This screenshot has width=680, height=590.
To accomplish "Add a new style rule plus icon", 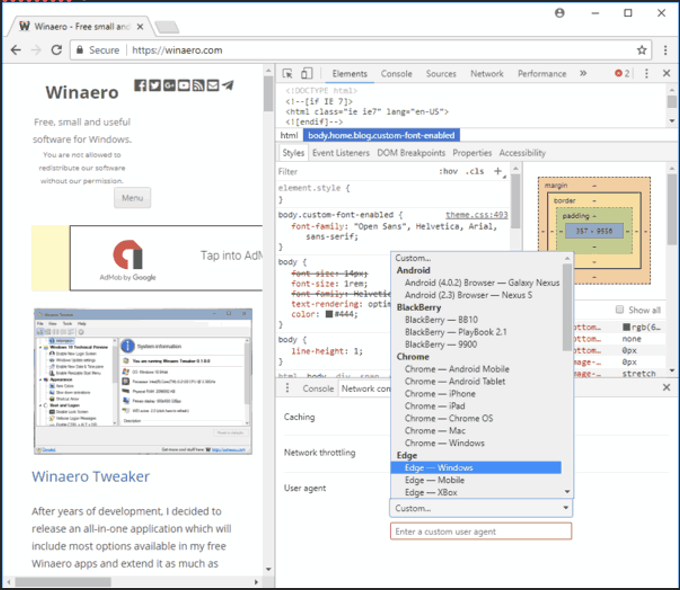I will click(499, 171).
